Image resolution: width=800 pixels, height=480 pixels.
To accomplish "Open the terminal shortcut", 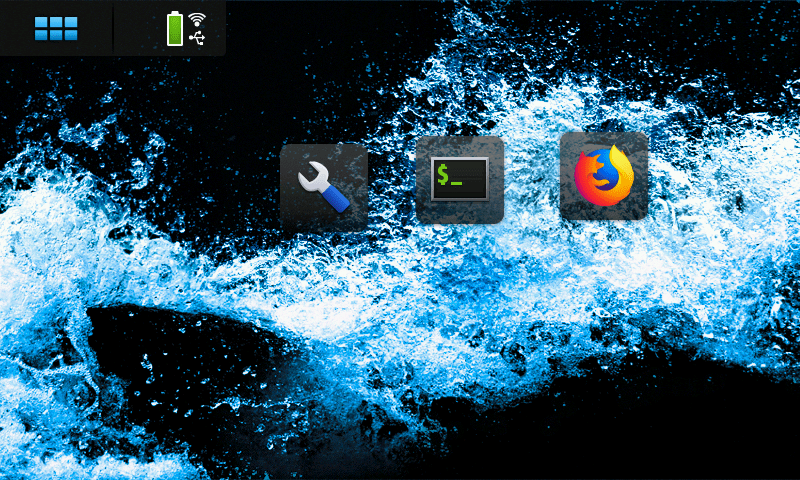I will point(460,180).
